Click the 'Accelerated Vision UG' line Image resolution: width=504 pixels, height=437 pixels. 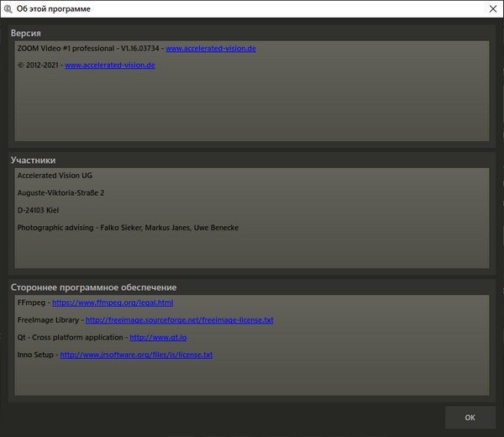(55, 176)
